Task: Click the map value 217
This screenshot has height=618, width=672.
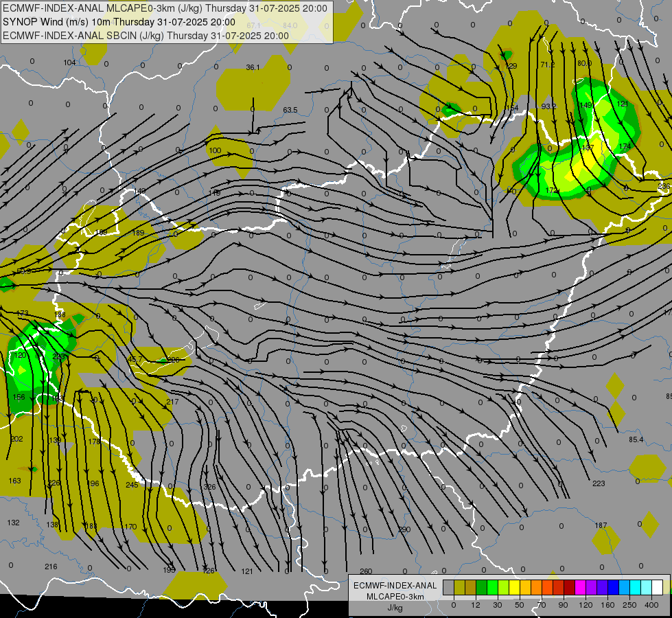Action: (172, 402)
